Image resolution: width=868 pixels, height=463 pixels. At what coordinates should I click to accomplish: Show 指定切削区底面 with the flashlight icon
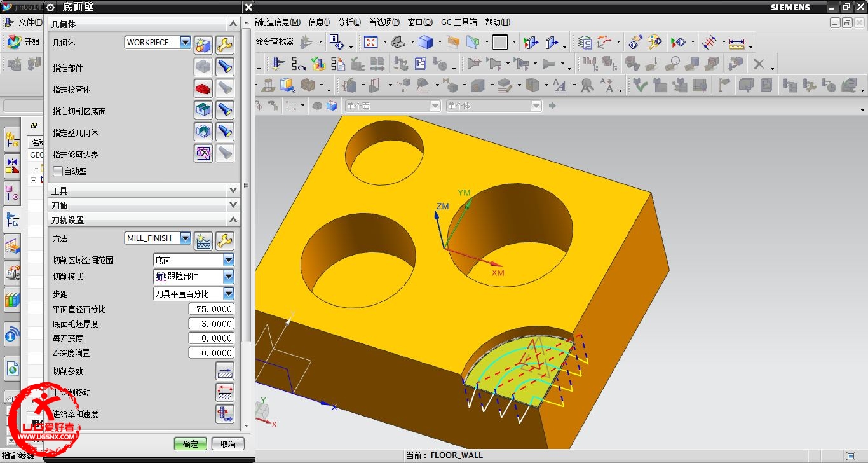pos(225,110)
